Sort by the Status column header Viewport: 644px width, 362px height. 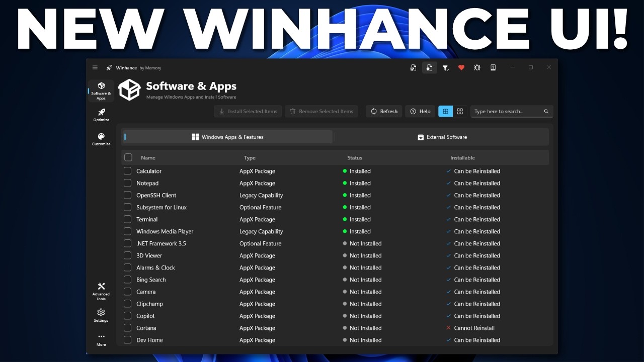tap(354, 158)
